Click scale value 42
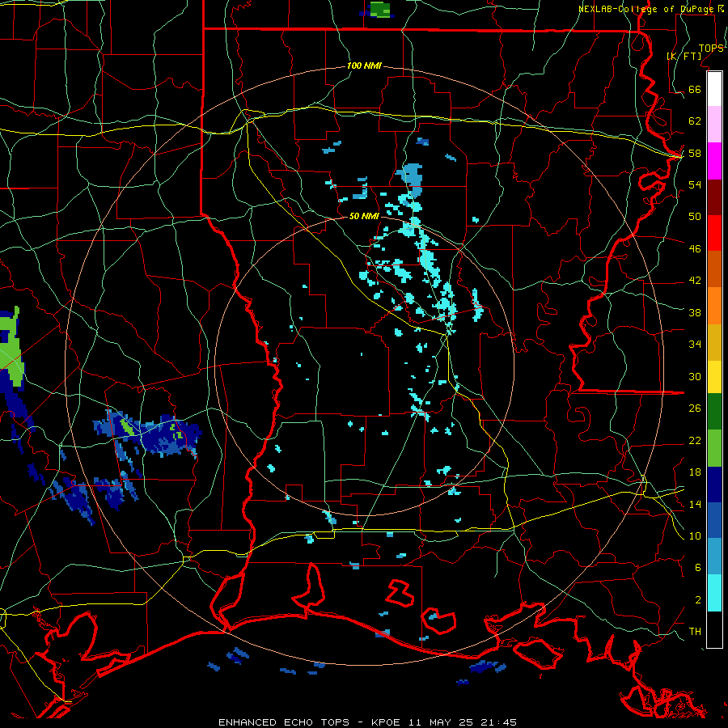The width and height of the screenshot is (728, 728). (695, 281)
